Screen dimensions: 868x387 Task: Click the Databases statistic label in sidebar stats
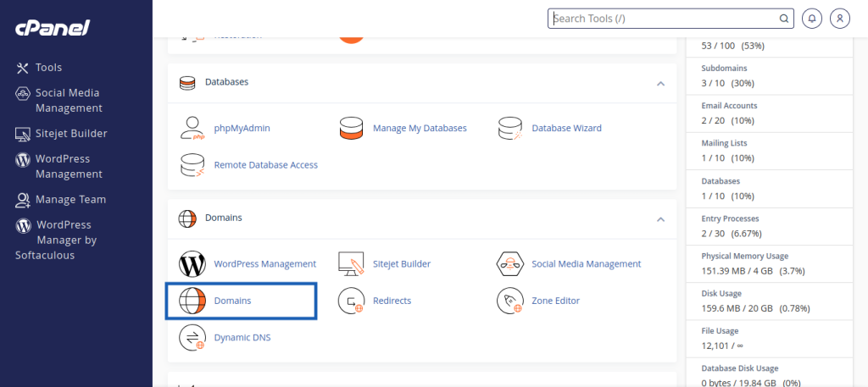(x=721, y=180)
